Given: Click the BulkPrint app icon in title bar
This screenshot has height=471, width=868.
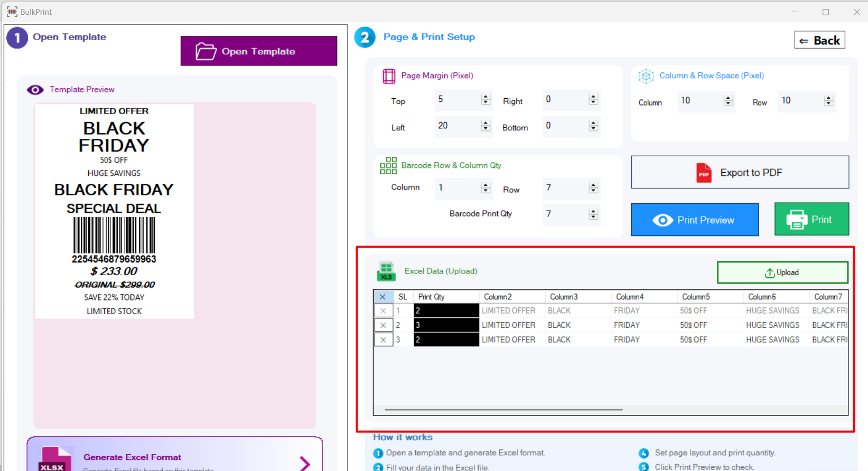Looking at the screenshot, I should coord(12,12).
